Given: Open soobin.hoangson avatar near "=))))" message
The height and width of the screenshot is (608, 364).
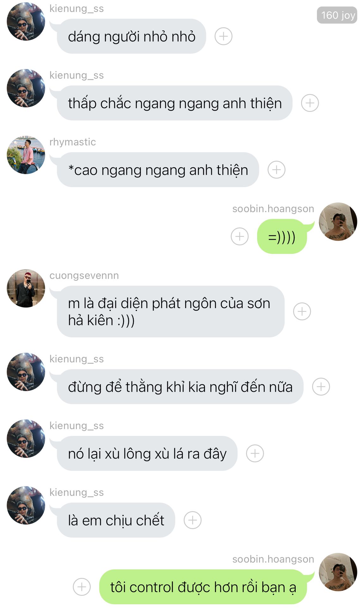Looking at the screenshot, I should click(338, 222).
